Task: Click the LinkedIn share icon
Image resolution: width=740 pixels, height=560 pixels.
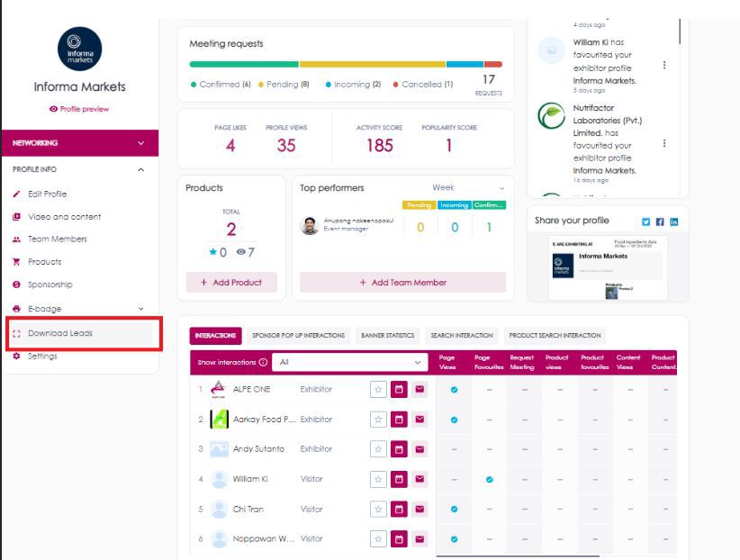Action: coord(674,221)
